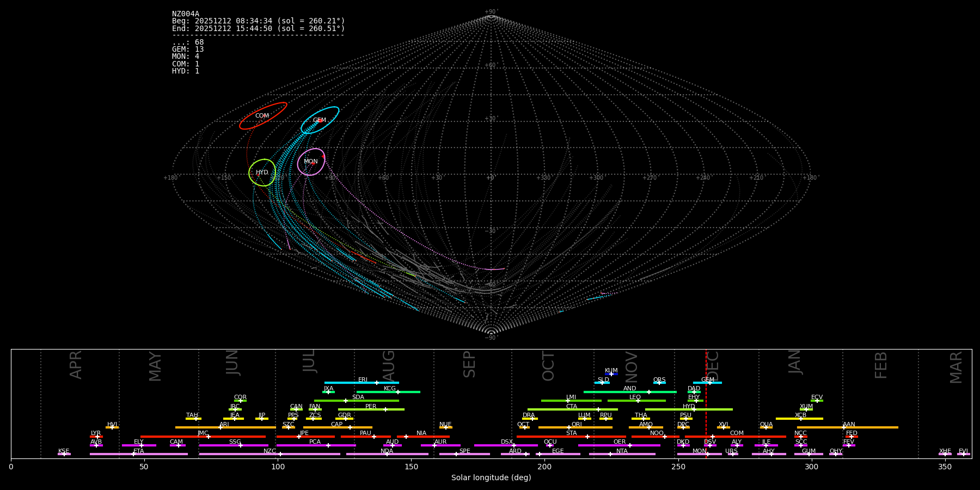The image size is (980, 490).
Task: Click the −90° latitude label at map bottom
Action: click(x=491, y=338)
